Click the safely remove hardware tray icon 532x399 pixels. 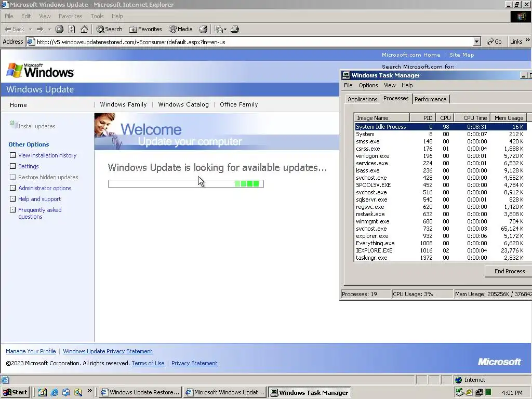[460, 392]
